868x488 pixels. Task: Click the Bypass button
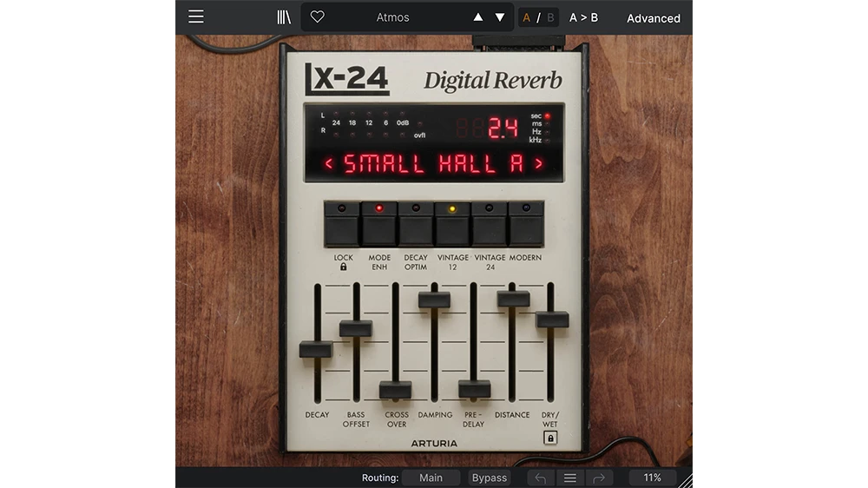tap(489, 478)
